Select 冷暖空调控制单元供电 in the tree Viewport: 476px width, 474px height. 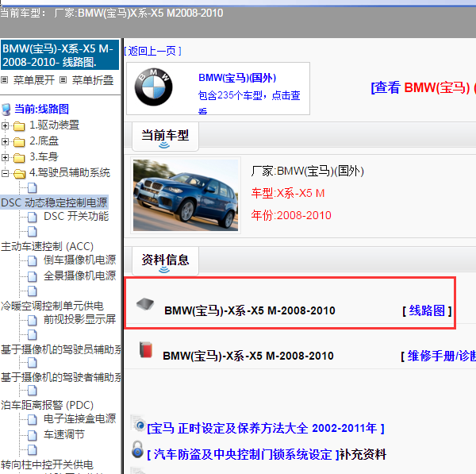tap(52, 306)
